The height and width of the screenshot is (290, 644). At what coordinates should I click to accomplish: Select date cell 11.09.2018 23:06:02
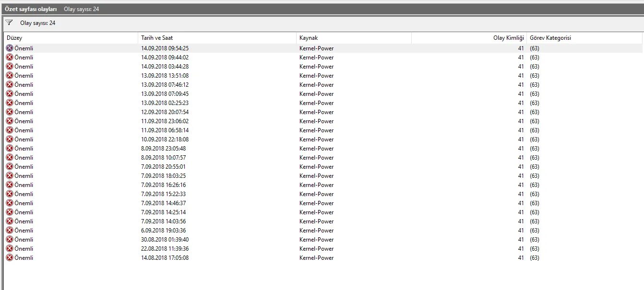pos(165,121)
